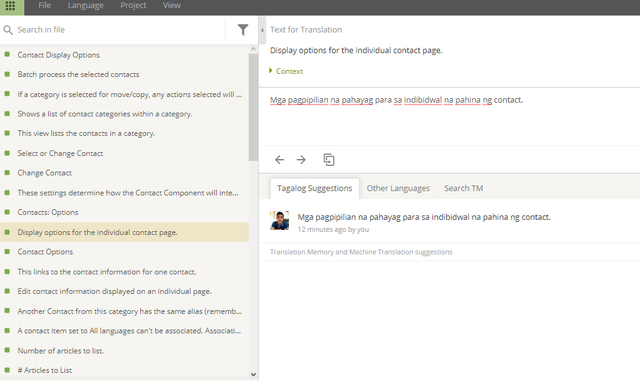
Task: Copy source text to translation icon
Action: click(329, 160)
